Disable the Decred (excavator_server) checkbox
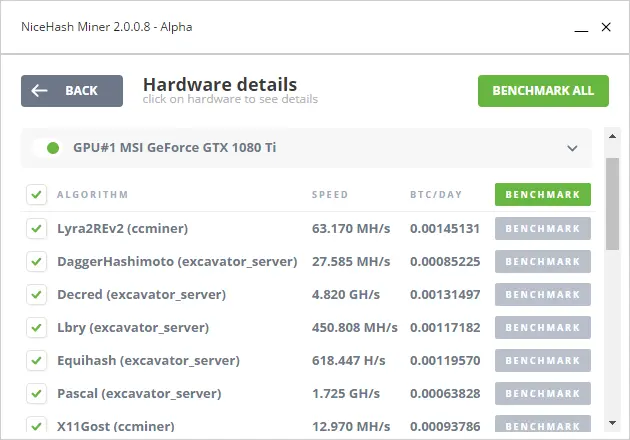 pos(37,294)
